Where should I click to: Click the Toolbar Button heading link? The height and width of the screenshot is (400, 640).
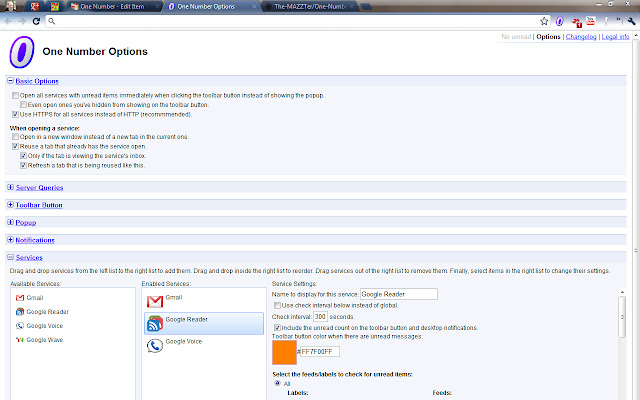tap(39, 205)
